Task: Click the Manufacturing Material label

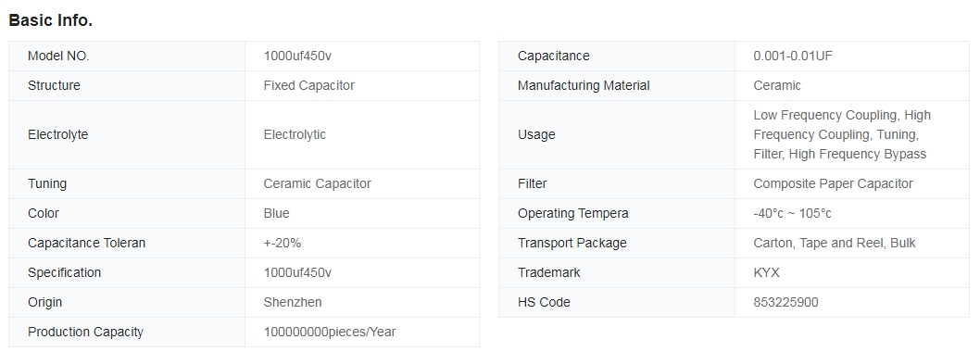Action: (x=584, y=85)
